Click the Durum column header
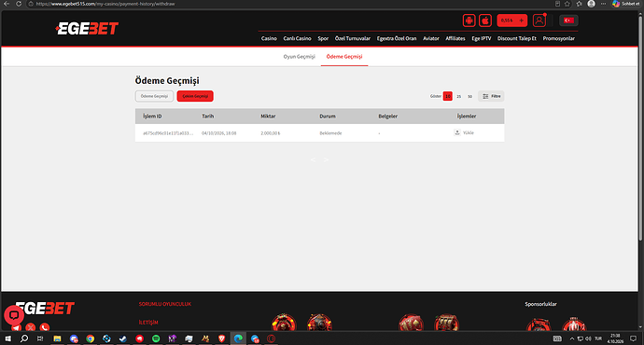 328,117
